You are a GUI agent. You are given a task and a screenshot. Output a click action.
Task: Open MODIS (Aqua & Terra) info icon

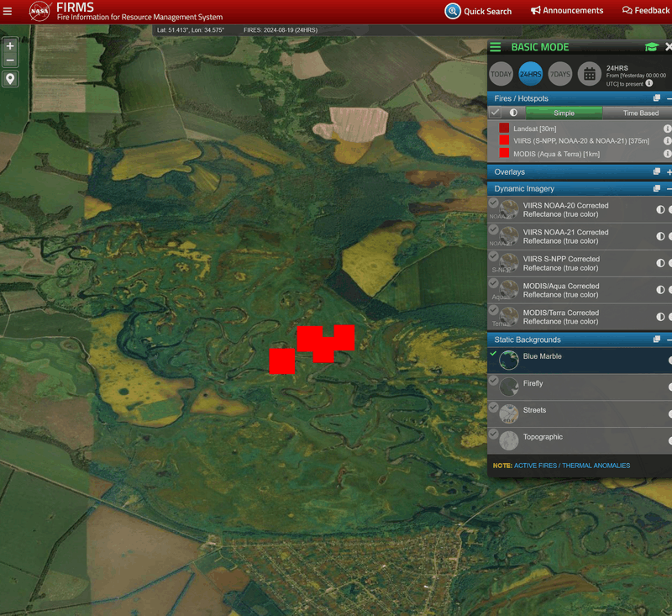pyautogui.click(x=667, y=154)
